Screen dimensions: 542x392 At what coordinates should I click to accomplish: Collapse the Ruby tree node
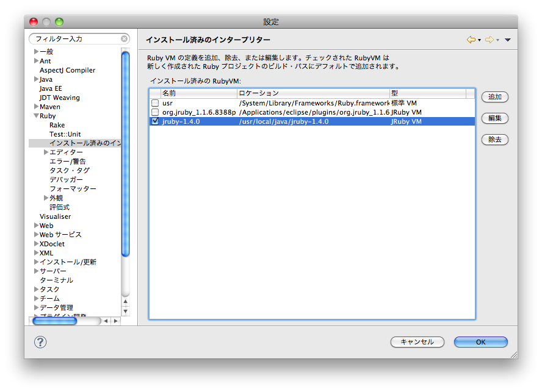(36, 115)
